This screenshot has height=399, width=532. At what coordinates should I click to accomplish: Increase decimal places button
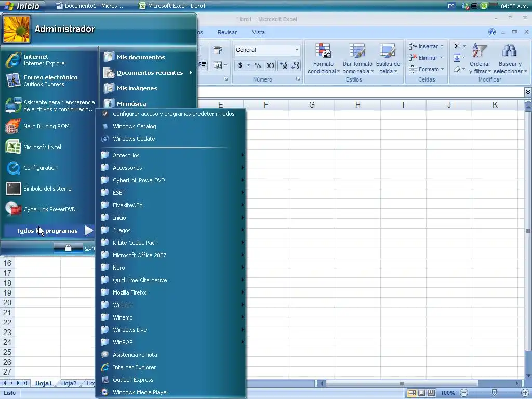click(284, 65)
